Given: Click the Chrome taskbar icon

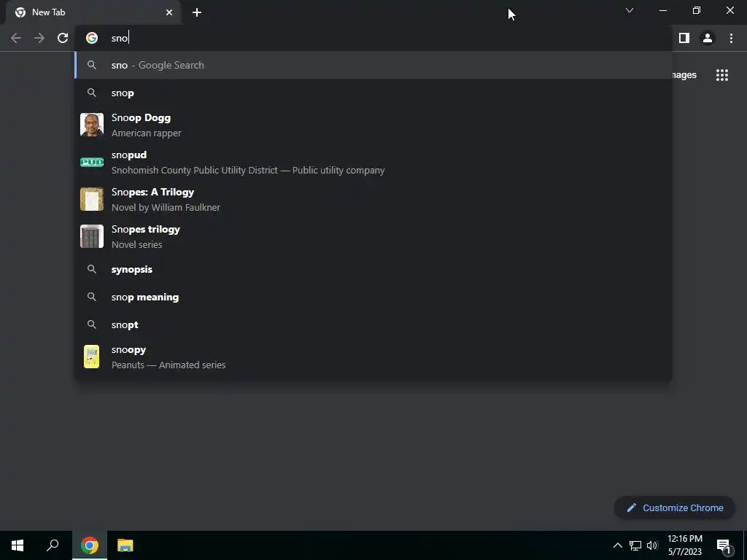Looking at the screenshot, I should point(90,545).
